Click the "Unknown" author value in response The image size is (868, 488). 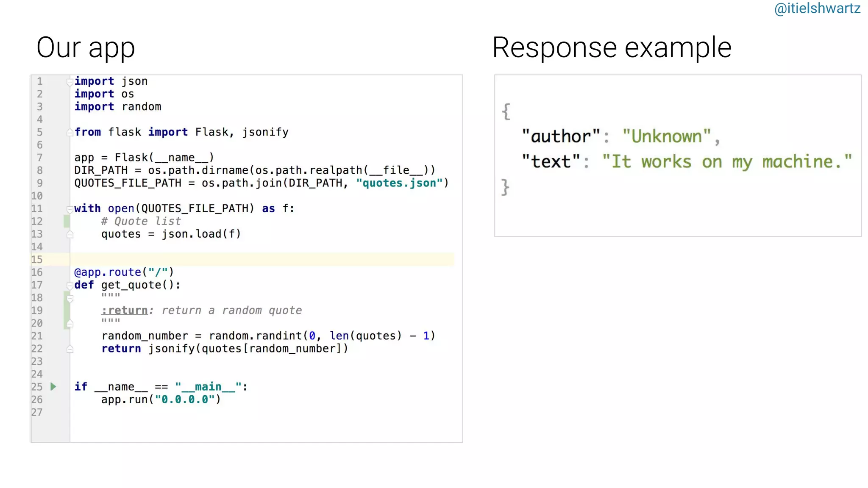point(666,136)
